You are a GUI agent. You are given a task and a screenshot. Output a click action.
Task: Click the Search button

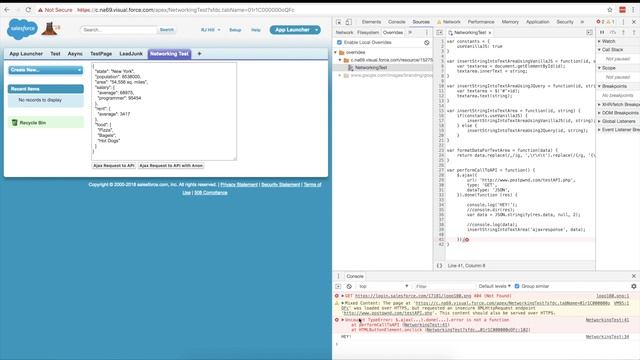tap(167, 30)
